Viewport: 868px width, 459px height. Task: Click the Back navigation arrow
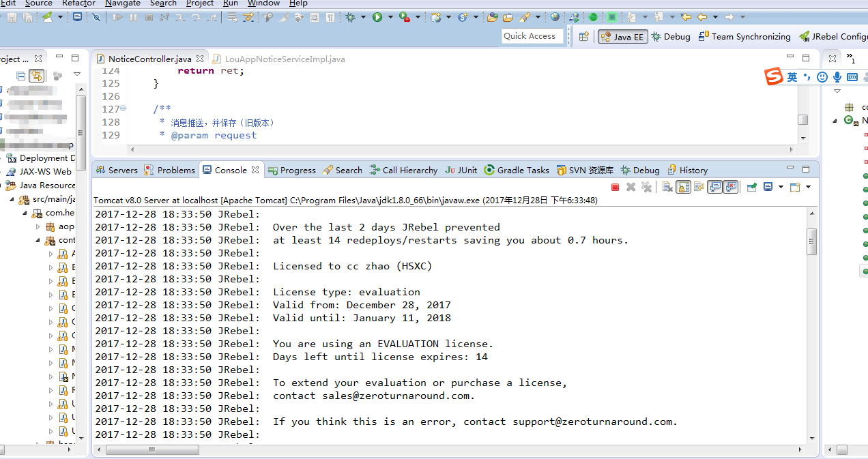[702, 17]
